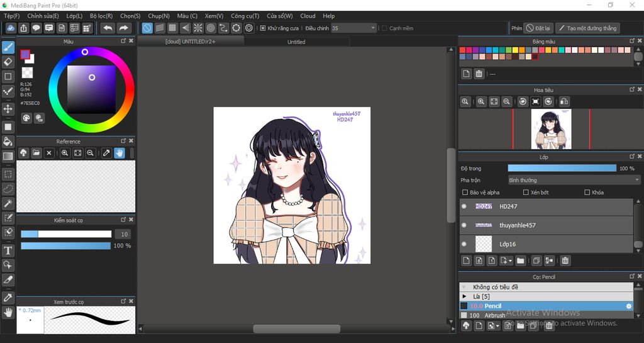Select the Hand tool in left toolbar

[x=8, y=313]
